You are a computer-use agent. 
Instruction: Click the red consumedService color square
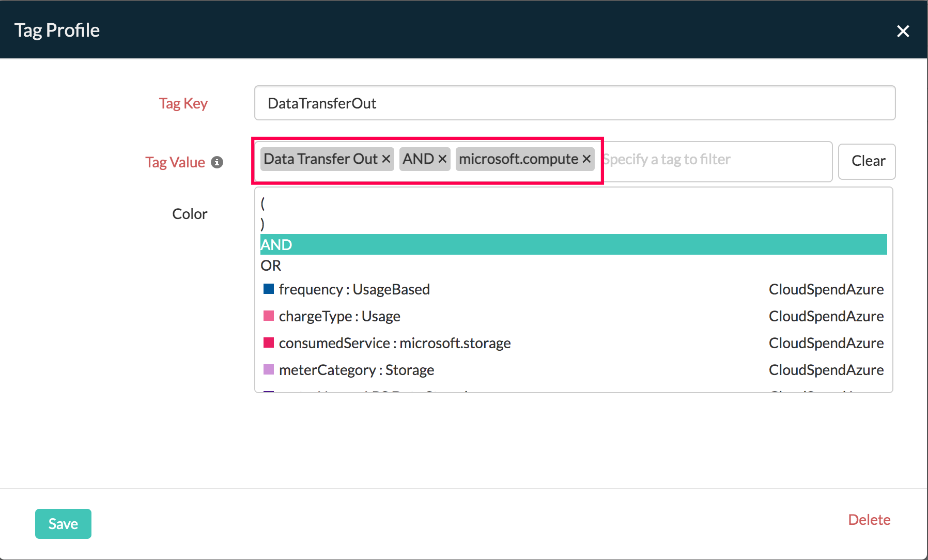coord(269,343)
